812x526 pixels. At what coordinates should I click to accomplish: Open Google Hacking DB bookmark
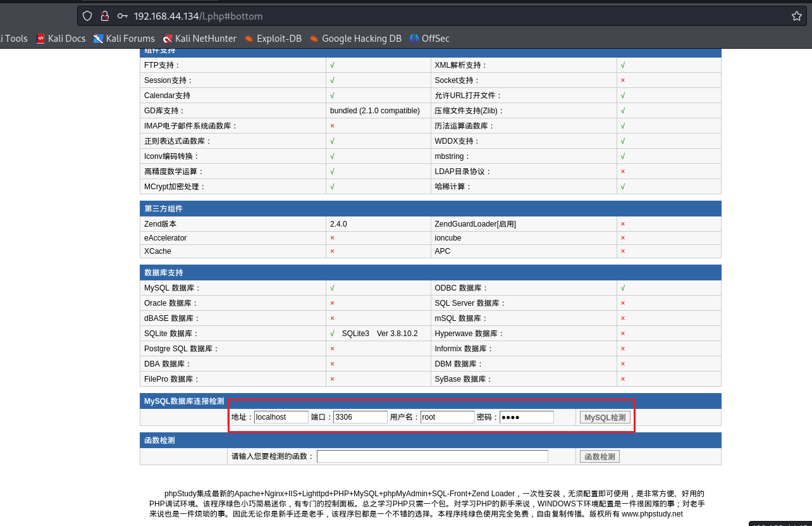355,39
